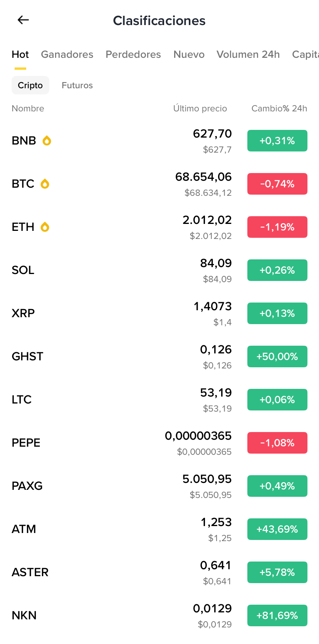This screenshot has width=319, height=644.
Task: Sort by Nombre column header
Action: coord(28,108)
